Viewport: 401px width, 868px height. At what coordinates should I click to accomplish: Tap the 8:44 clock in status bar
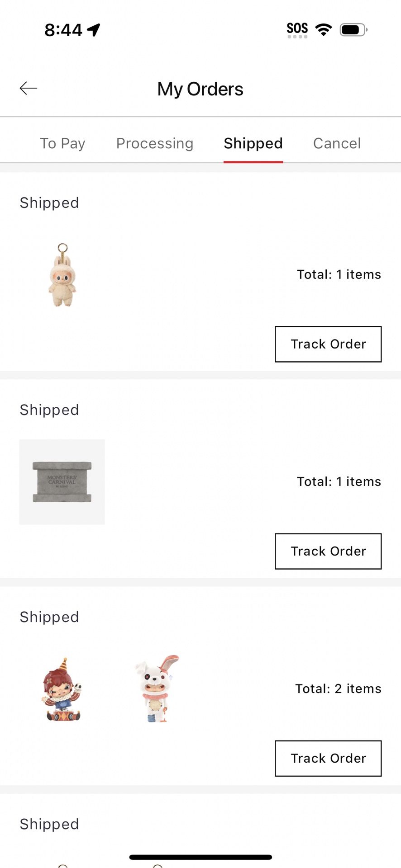point(63,30)
